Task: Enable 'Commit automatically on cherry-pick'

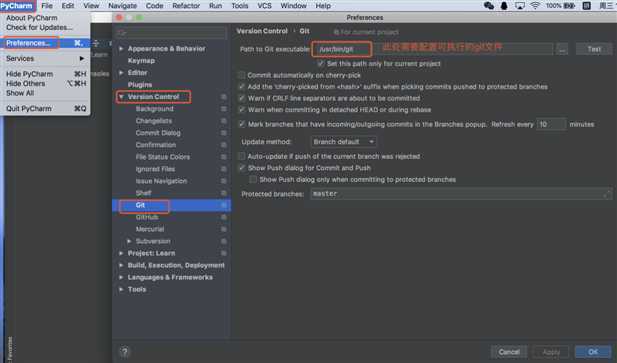Action: pos(242,75)
